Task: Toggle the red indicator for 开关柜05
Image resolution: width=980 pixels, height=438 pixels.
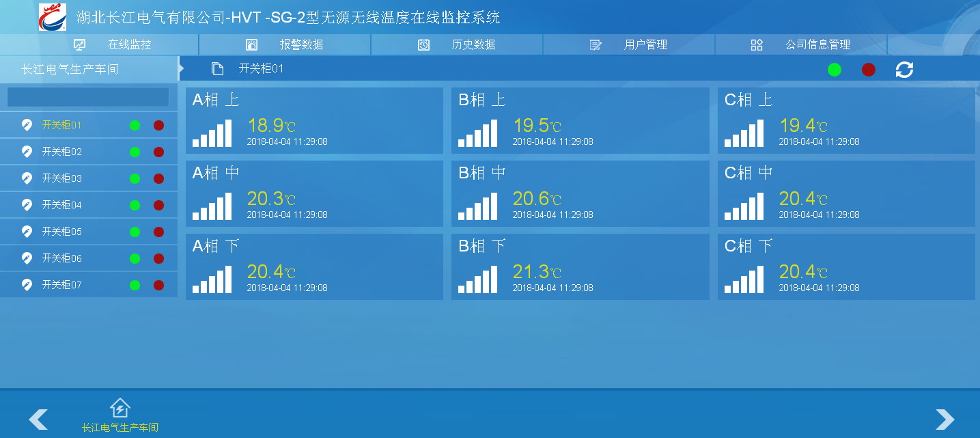Action: (x=158, y=232)
